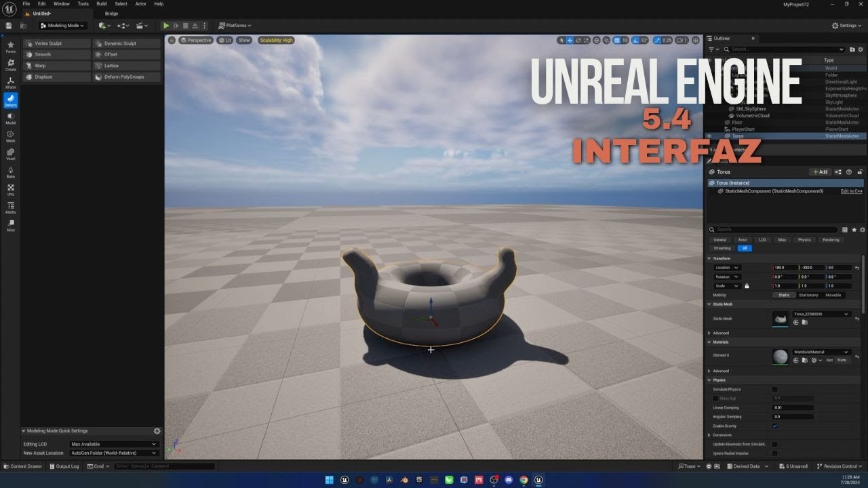Select the Dynamic Sculpt tool
This screenshot has height=488, width=868.
tap(127, 43)
